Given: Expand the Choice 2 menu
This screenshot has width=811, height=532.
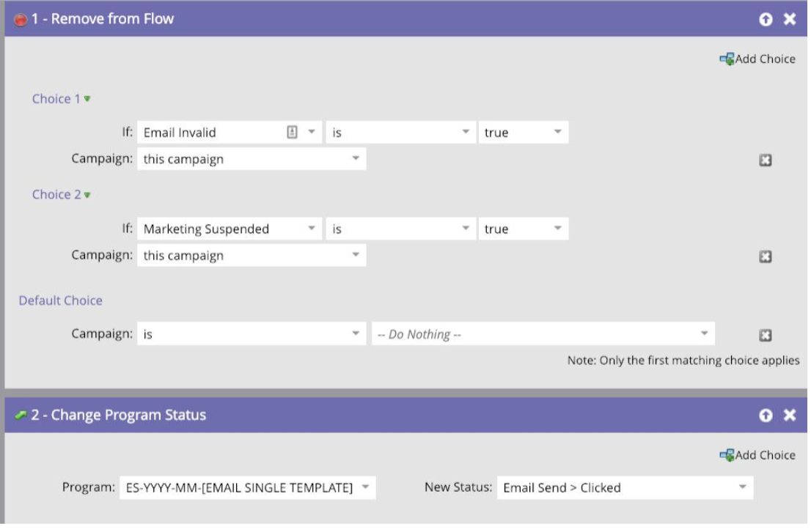Looking at the screenshot, I should pos(87,195).
